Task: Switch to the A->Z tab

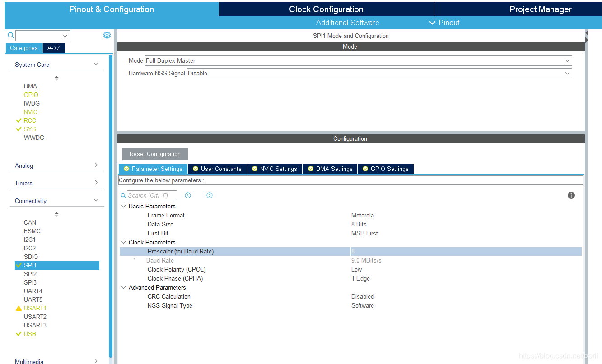Action: [x=54, y=48]
